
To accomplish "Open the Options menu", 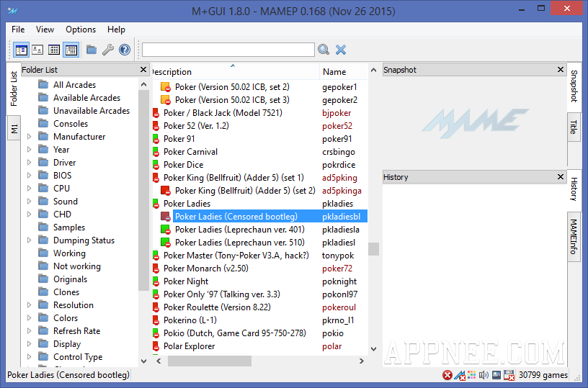I will 81,30.
